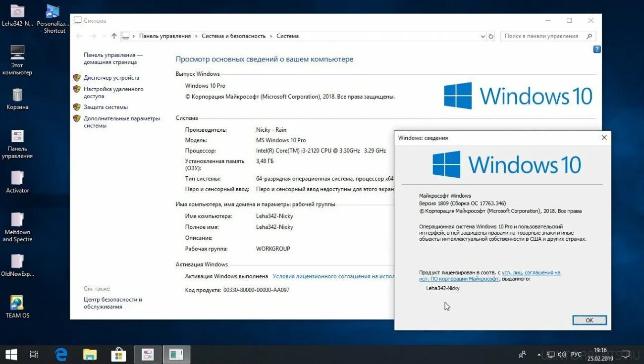Select the OldNewExp... desktop file icon

tap(17, 265)
